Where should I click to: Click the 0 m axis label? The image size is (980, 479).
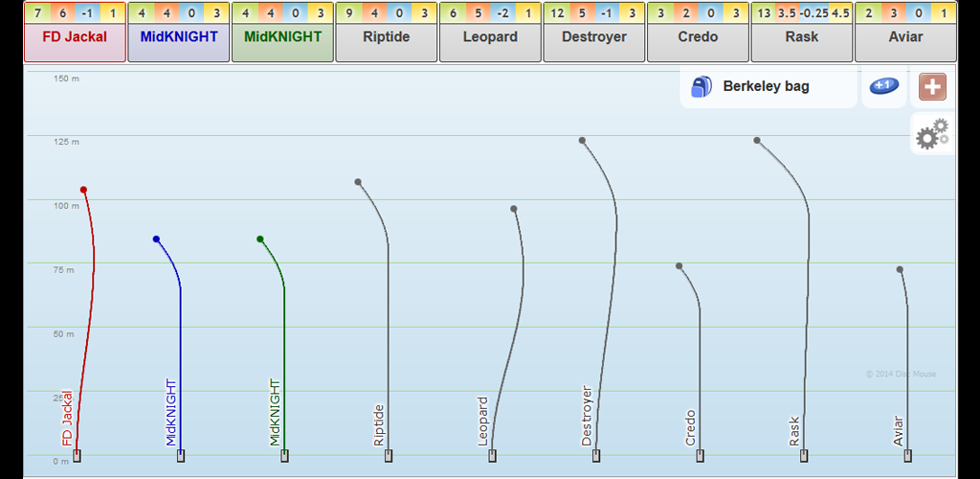click(x=60, y=462)
